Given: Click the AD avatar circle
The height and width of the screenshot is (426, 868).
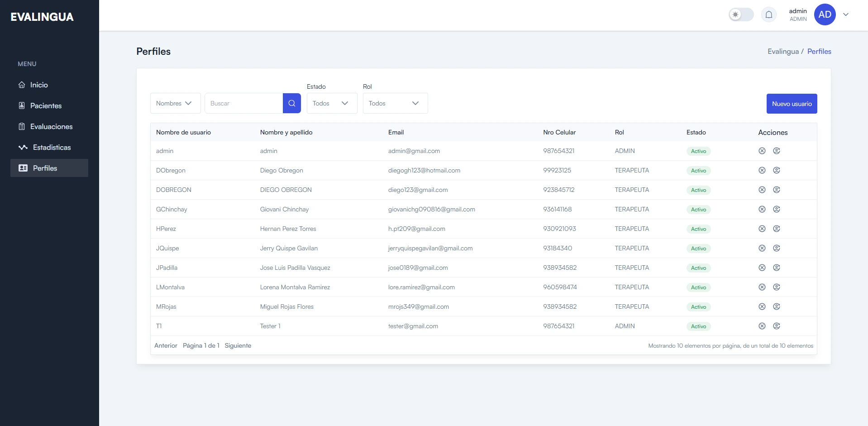Looking at the screenshot, I should point(825,14).
